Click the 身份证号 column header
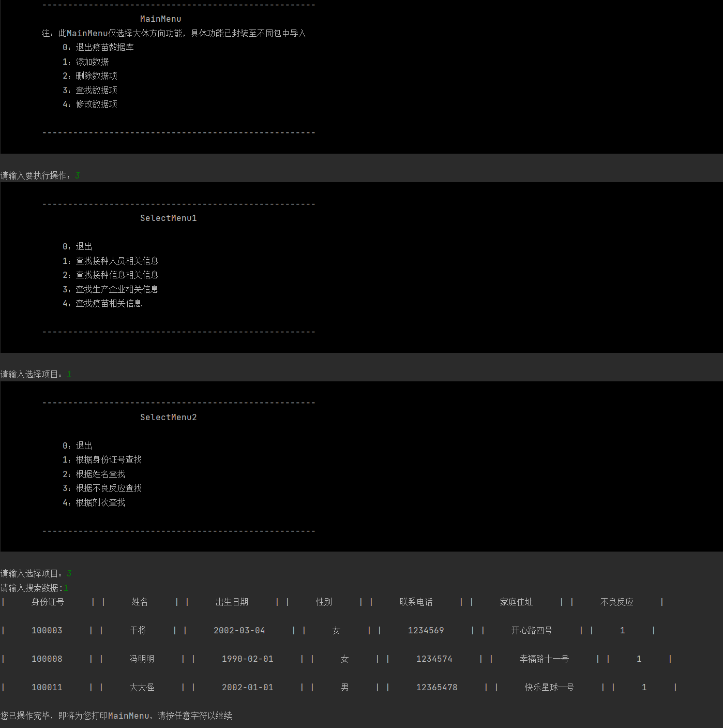The height and width of the screenshot is (728, 723). 48,602
